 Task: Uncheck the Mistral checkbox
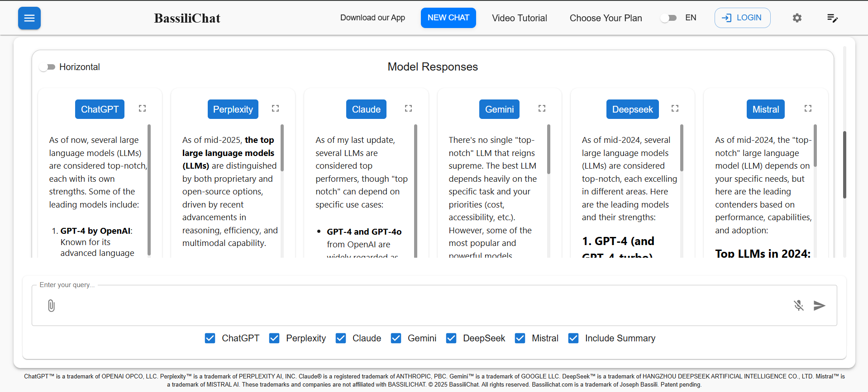520,338
